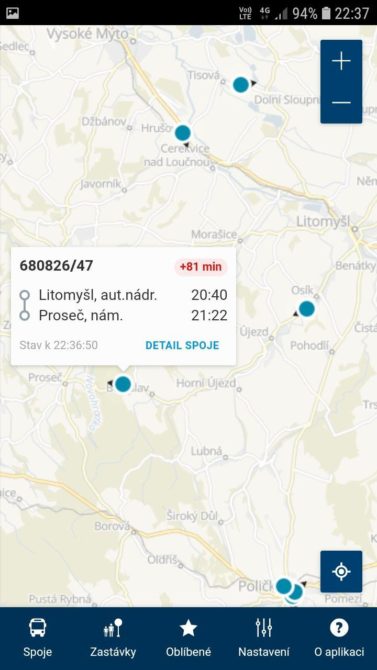Tap the line number 680826/47 header
Viewport: 377px width, 670px height.
56,266
